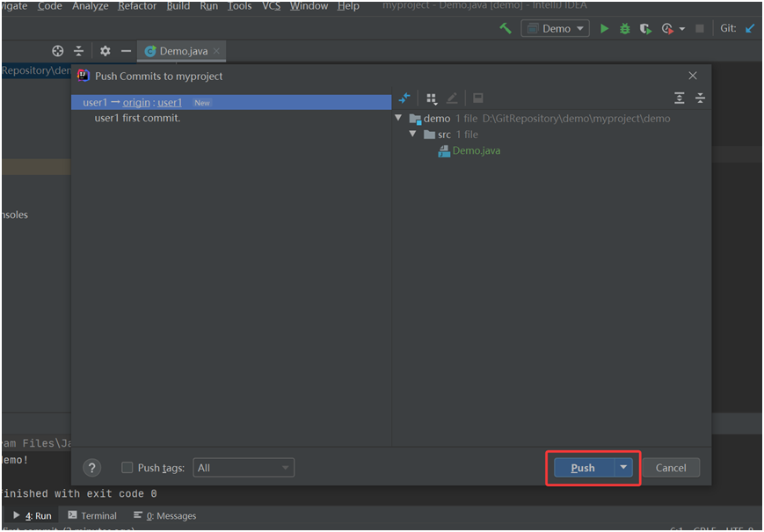Open the Code menu
Viewport: 764px width, 532px height.
click(50, 6)
